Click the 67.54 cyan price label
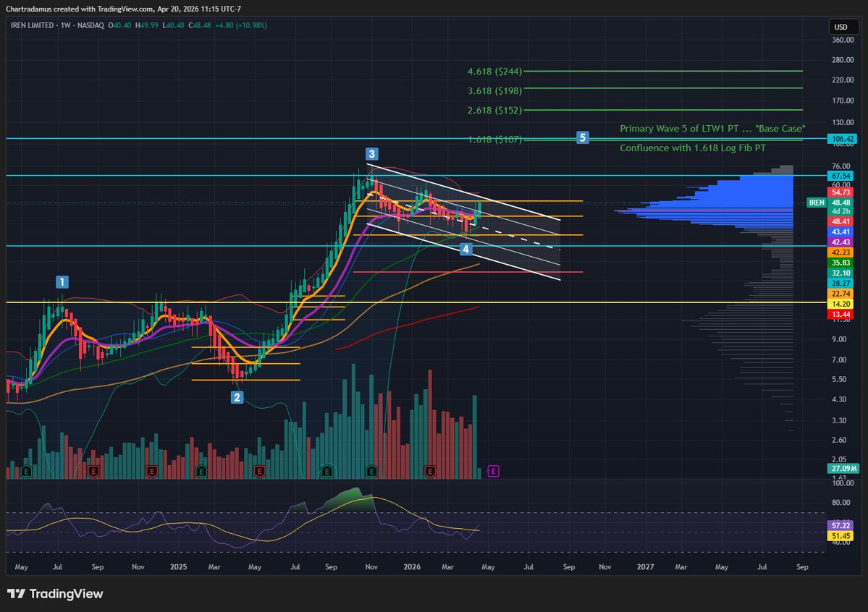Image resolution: width=868 pixels, height=612 pixels. pos(841,176)
